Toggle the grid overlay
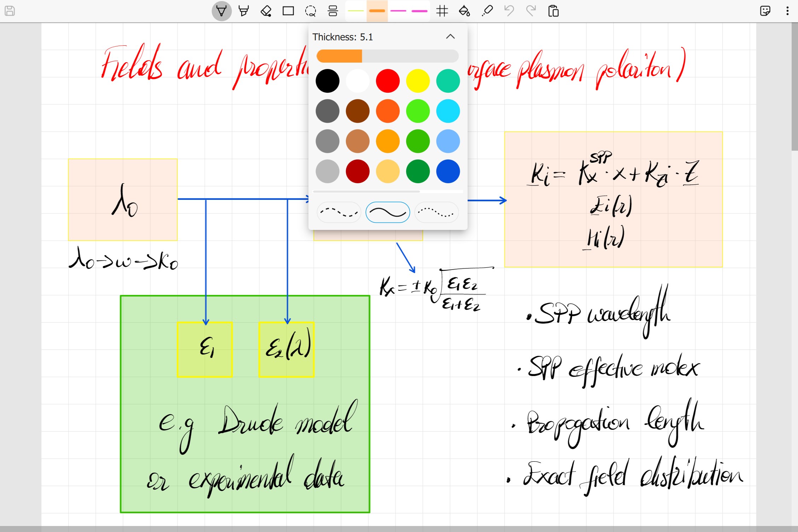This screenshot has width=798, height=532. pyautogui.click(x=443, y=11)
